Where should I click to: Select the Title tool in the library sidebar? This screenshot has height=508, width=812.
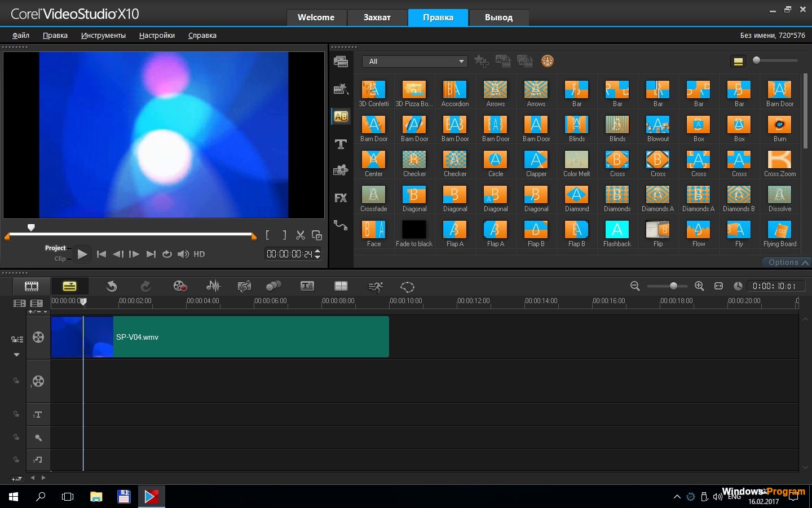pyautogui.click(x=341, y=144)
